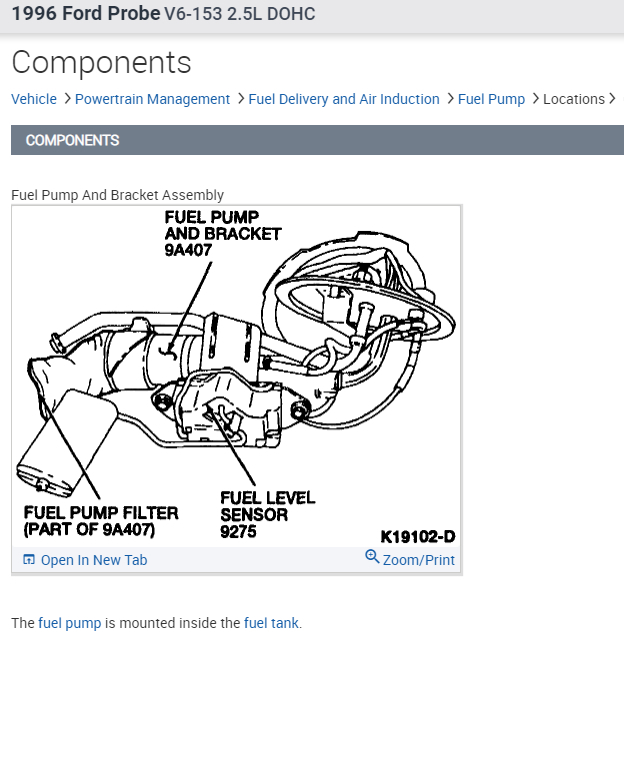
Task: Click the Open In New Tab window icon
Action: tap(29, 559)
